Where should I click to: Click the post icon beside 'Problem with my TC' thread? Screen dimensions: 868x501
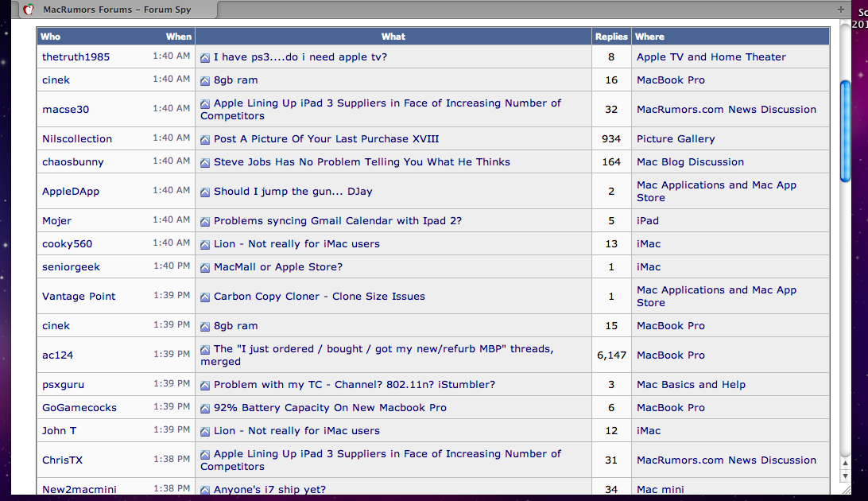205,386
